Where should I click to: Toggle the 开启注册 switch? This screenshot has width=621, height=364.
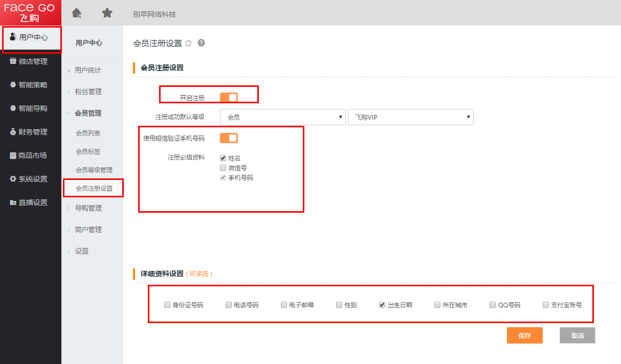point(229,97)
